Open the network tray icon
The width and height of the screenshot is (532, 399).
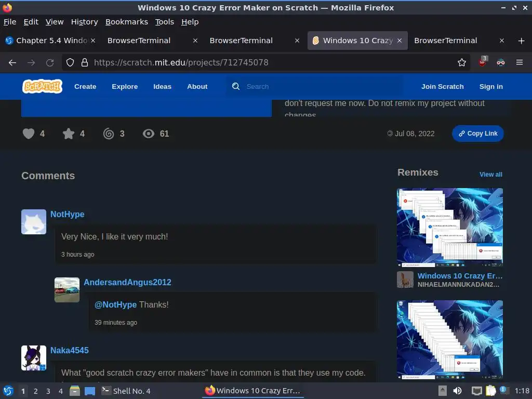(x=477, y=391)
